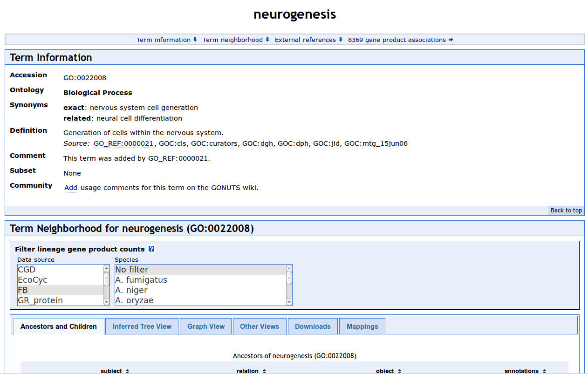
Task: Choose No filter in Species list
Action: 200,270
